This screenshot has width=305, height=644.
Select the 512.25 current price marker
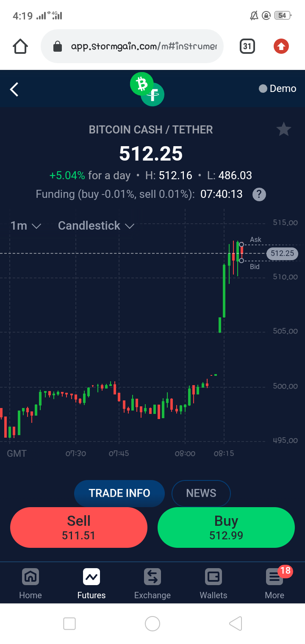coord(282,254)
